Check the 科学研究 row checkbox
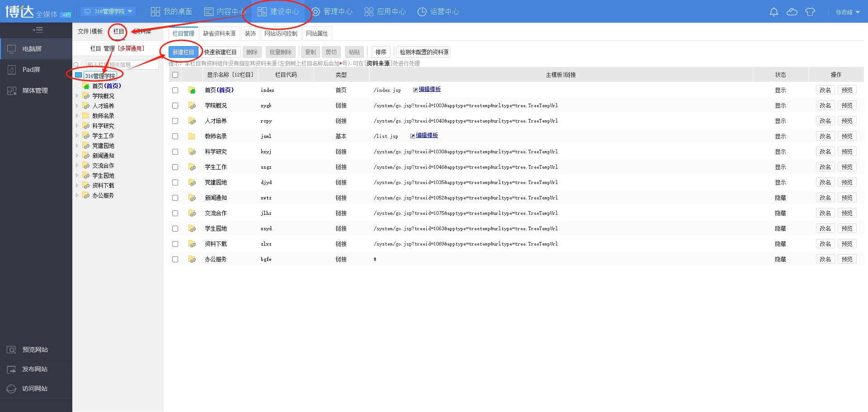 pyautogui.click(x=175, y=152)
